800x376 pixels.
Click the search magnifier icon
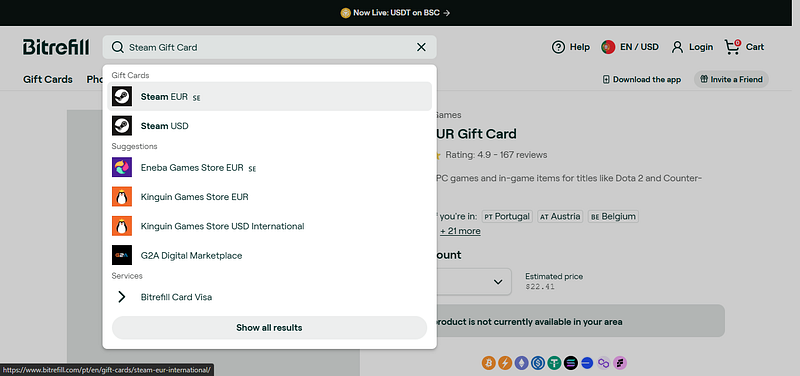point(117,47)
